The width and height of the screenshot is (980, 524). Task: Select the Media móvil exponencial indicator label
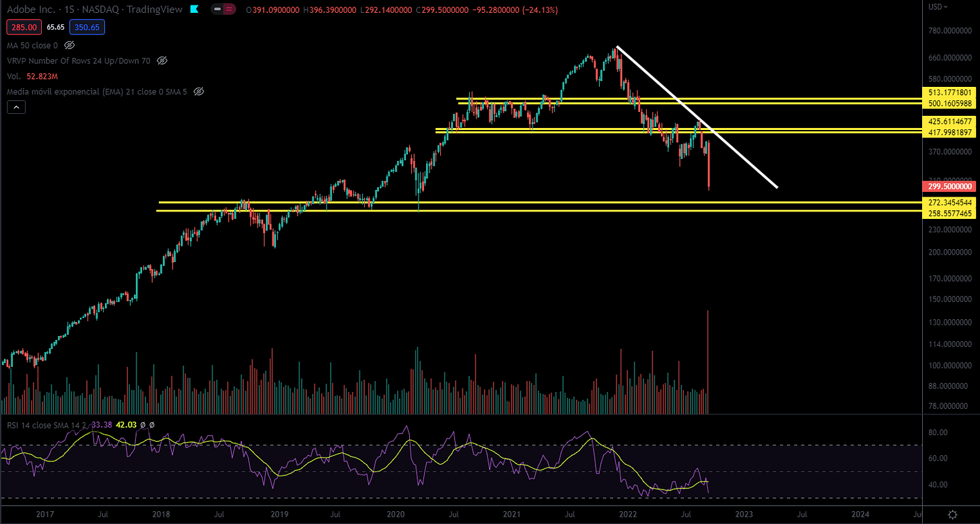pos(97,91)
